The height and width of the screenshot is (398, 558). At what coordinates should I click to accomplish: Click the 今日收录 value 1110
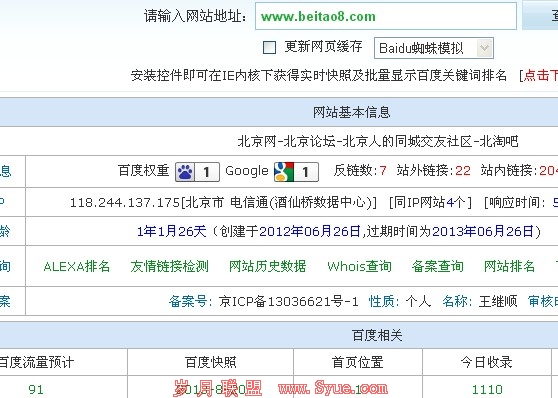[487, 389]
